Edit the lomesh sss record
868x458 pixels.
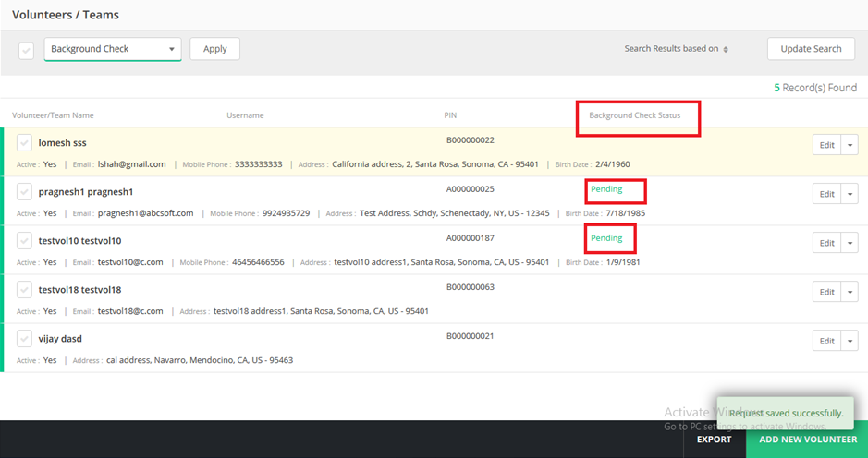click(x=826, y=145)
